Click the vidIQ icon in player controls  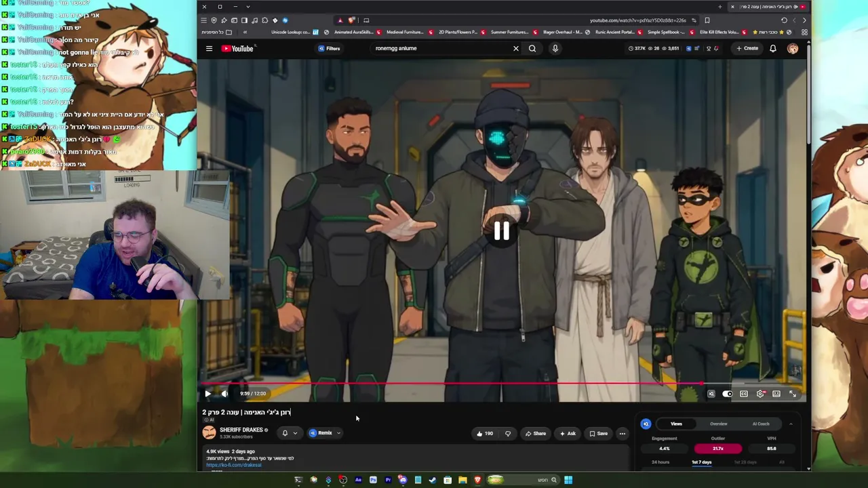[x=711, y=394]
